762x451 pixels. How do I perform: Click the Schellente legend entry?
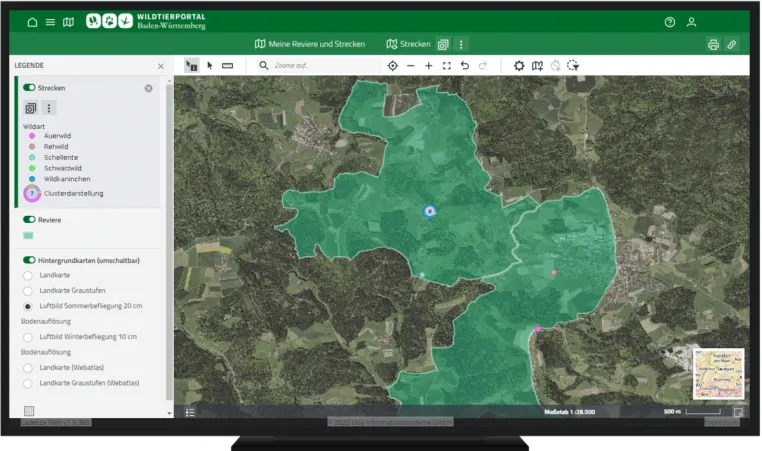[x=60, y=157]
